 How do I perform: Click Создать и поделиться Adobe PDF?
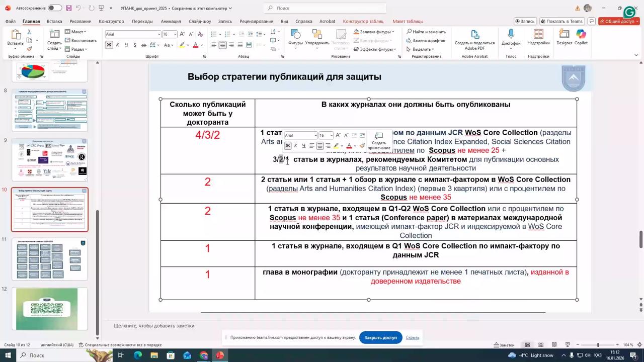point(474,38)
